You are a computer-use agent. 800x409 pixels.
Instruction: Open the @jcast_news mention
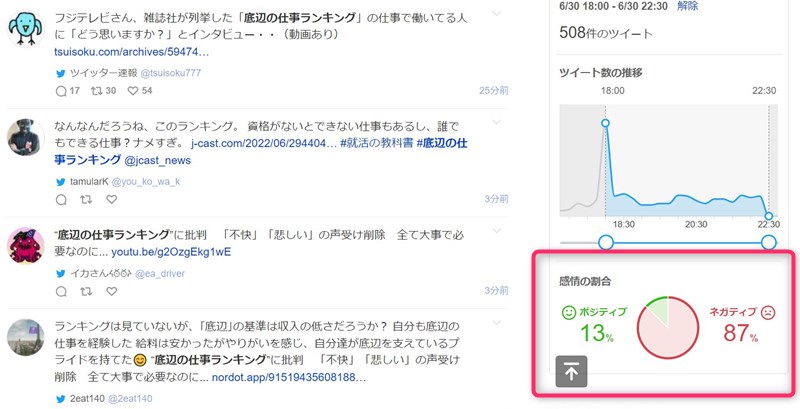pyautogui.click(x=157, y=160)
